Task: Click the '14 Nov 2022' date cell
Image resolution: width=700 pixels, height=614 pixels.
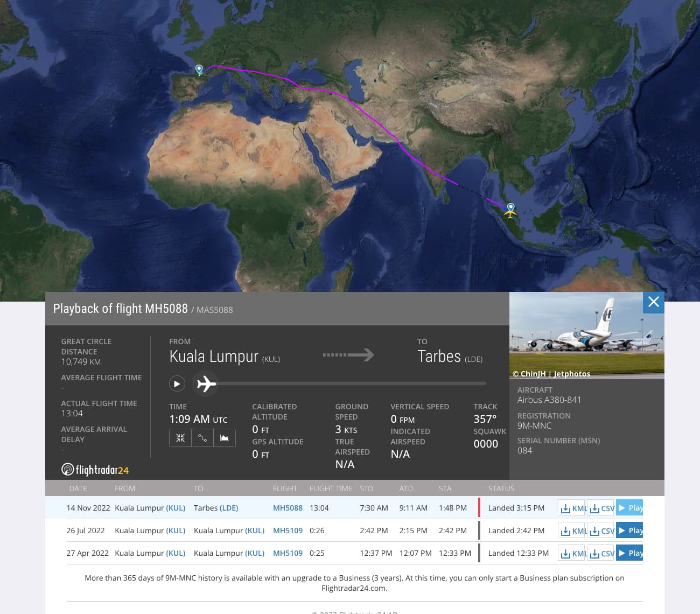Action: pyautogui.click(x=88, y=508)
